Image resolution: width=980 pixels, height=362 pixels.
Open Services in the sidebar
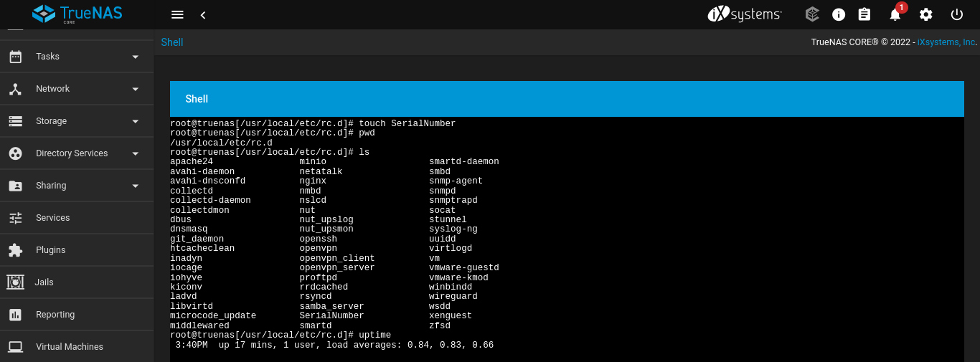(53, 218)
